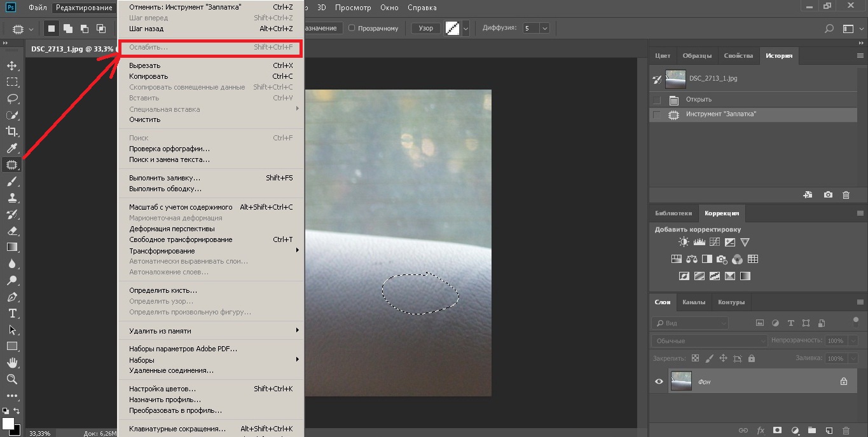
Task: Select the Eyedropper tool
Action: coord(12,148)
